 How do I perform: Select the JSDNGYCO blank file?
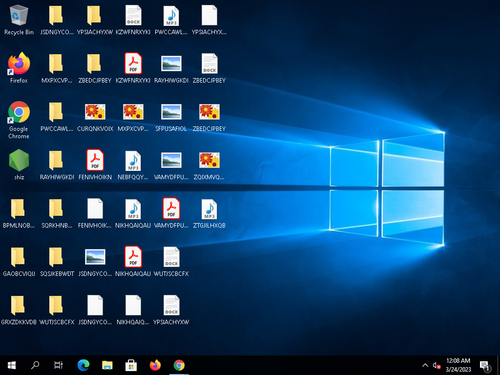click(95, 309)
